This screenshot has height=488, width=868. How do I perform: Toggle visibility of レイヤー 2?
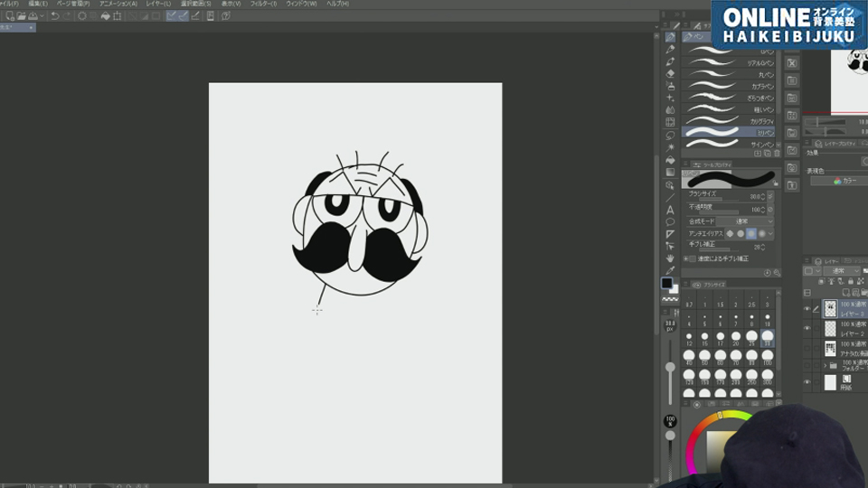coord(807,329)
